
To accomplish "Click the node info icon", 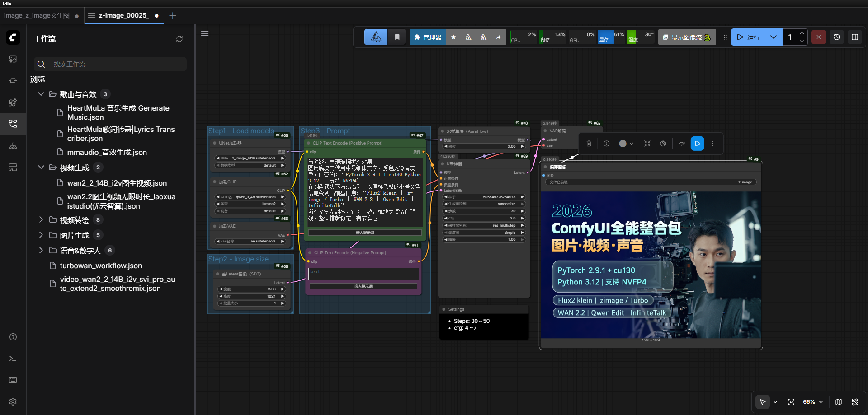I will (x=607, y=144).
